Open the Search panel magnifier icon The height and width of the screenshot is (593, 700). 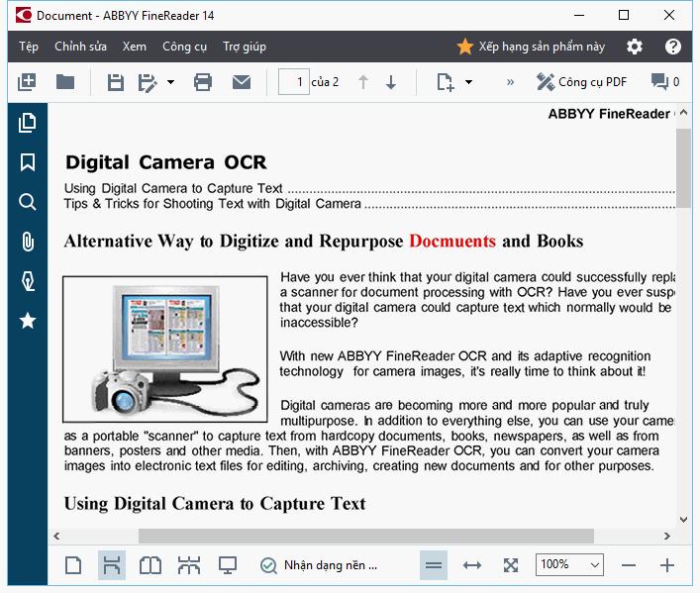tap(28, 202)
